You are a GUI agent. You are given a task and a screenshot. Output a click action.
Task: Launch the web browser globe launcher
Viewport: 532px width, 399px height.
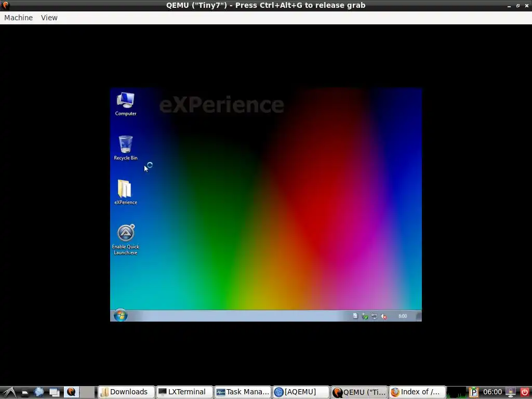point(39,392)
